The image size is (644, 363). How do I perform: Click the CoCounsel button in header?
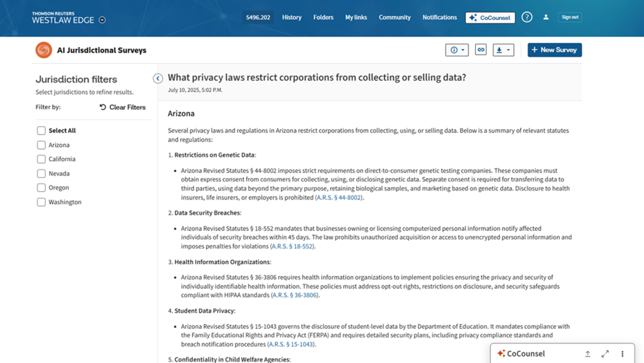click(490, 18)
